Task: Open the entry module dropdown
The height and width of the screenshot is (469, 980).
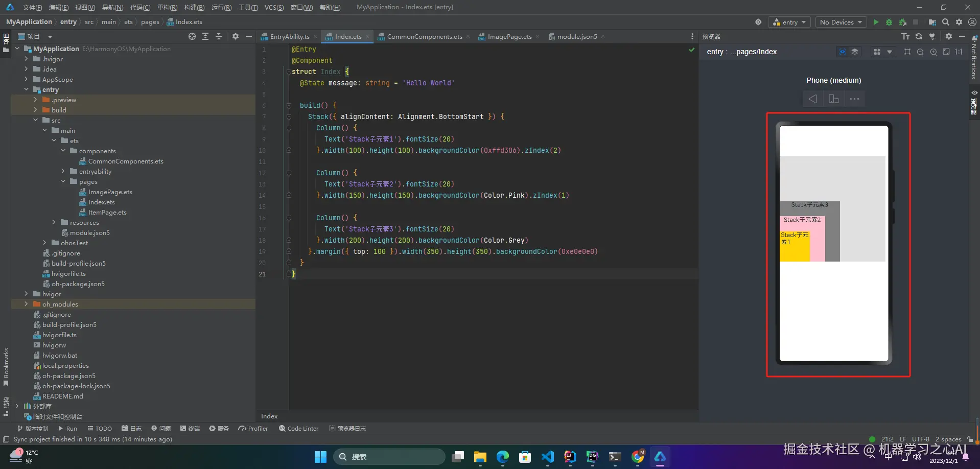Action: [x=789, y=22]
